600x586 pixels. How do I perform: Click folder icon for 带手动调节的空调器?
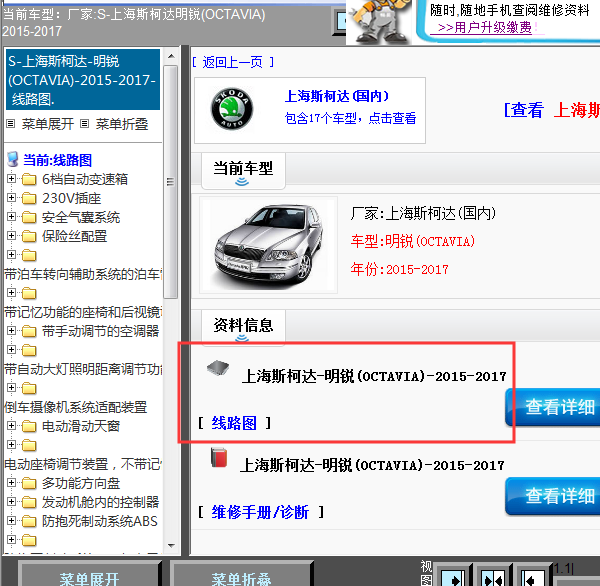(x=29, y=331)
